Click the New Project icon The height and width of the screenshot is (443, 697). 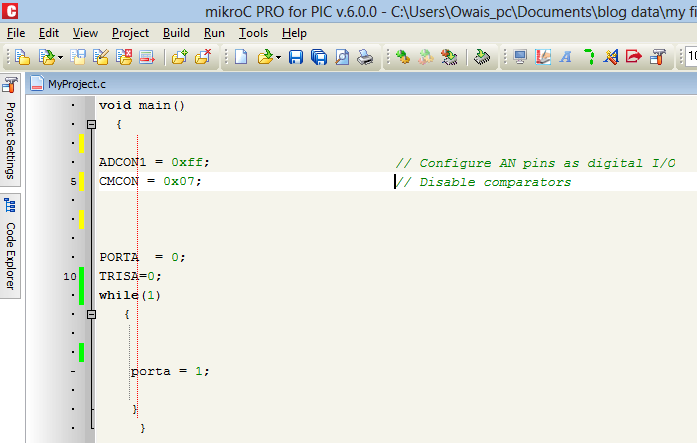click(22, 57)
